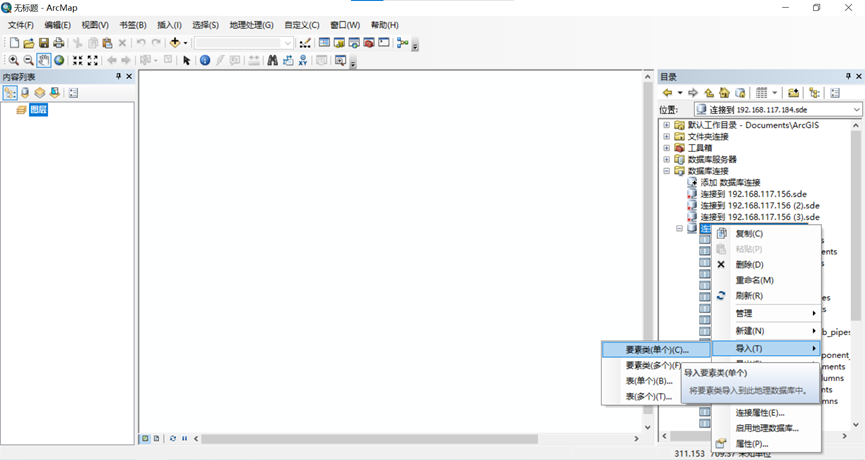The width and height of the screenshot is (865, 460).
Task: Open 属性(P)... from the context menu
Action: [766, 443]
